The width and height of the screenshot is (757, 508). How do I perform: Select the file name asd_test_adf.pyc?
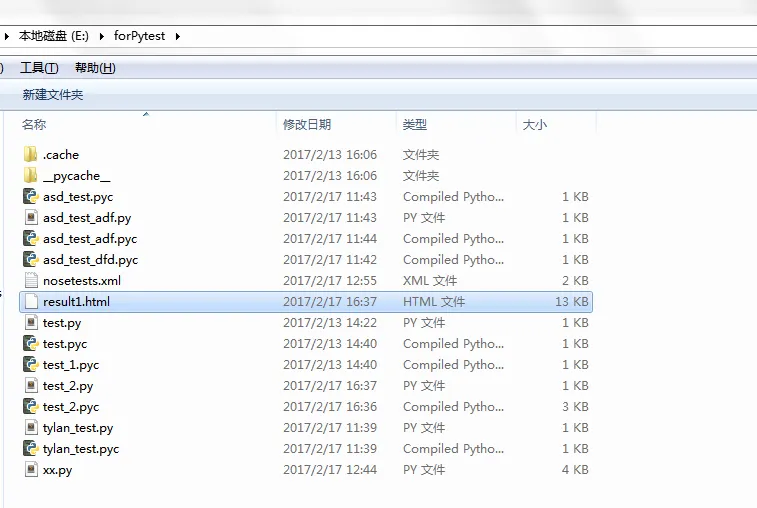click(x=90, y=239)
